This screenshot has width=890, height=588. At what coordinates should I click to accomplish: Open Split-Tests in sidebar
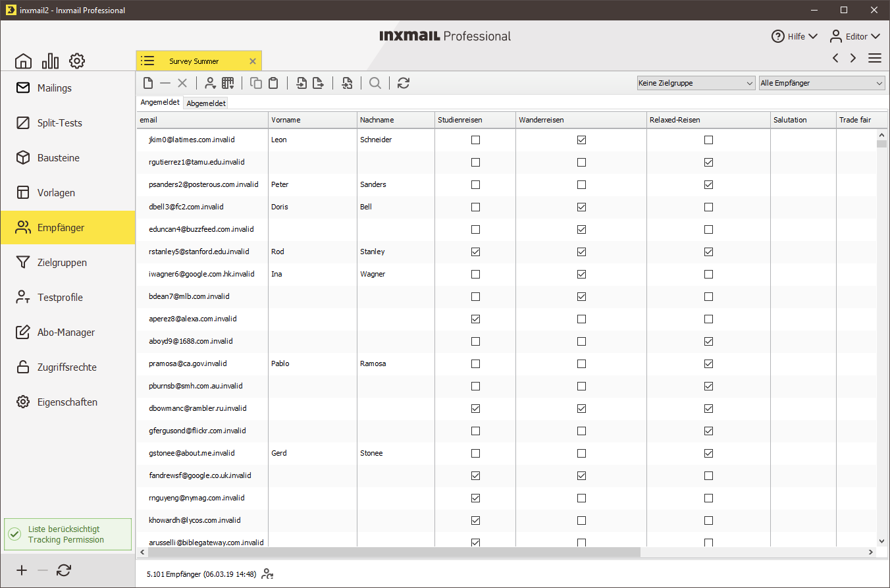click(x=68, y=123)
